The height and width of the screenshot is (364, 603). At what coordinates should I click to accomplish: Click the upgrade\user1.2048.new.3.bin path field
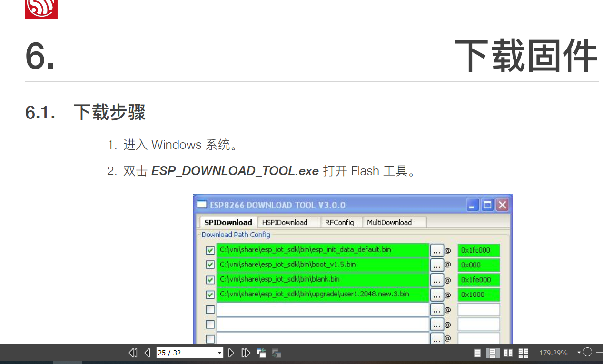pos(323,295)
